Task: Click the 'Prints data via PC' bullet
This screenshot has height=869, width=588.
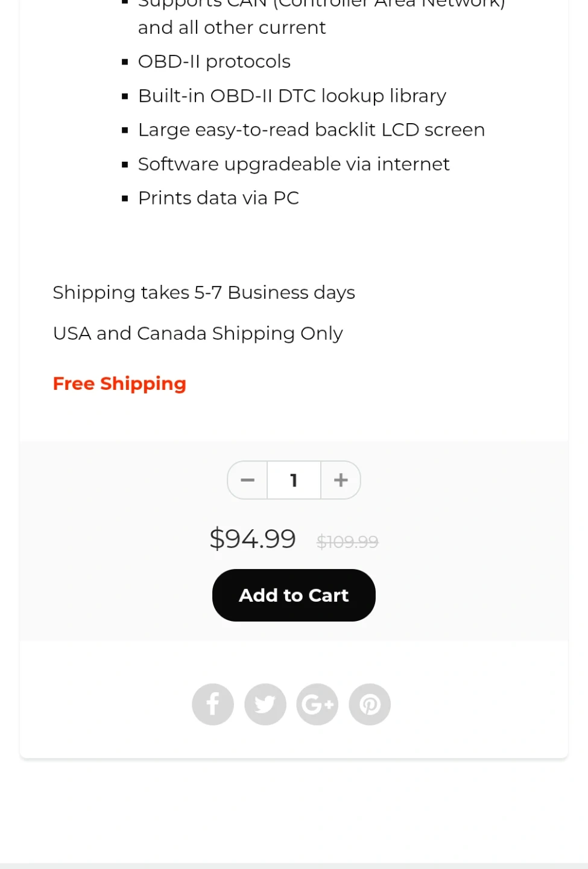Action: (x=218, y=198)
